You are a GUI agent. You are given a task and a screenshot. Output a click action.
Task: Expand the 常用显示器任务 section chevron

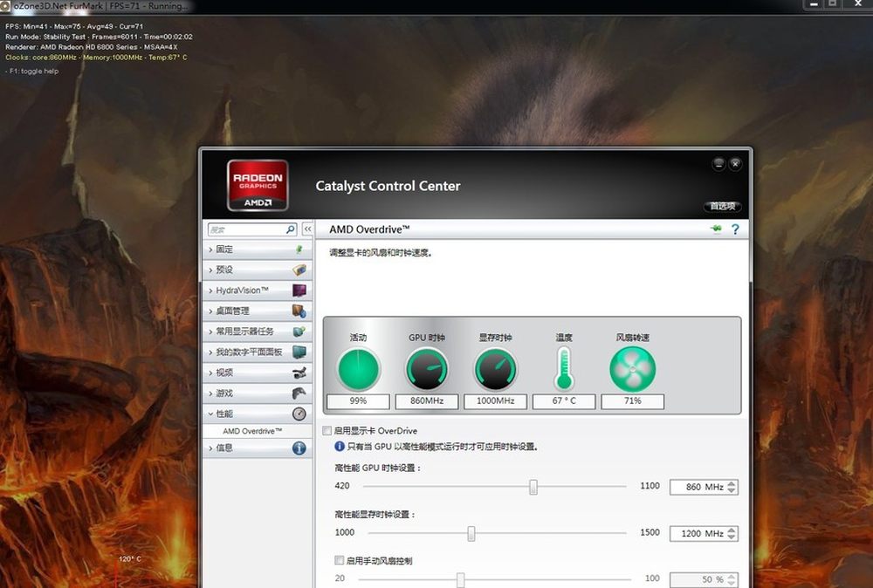210,332
